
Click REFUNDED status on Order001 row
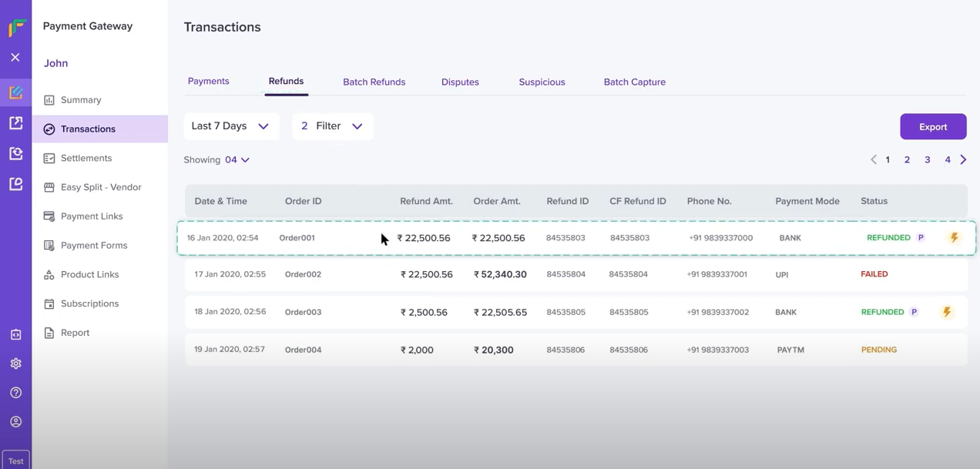pos(888,238)
